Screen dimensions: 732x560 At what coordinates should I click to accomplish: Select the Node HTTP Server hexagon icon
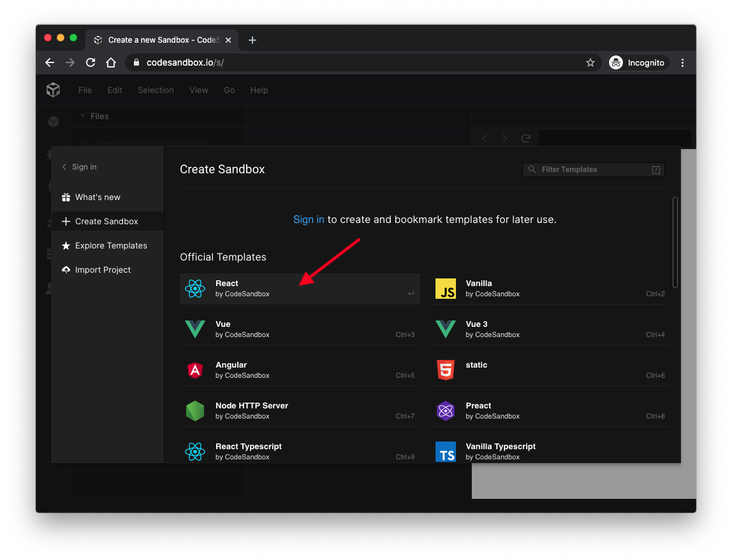coord(194,411)
